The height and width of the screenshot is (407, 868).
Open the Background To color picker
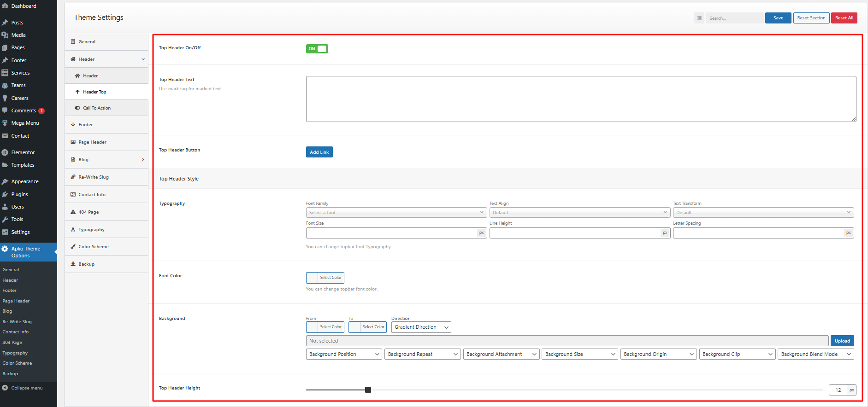(x=367, y=327)
